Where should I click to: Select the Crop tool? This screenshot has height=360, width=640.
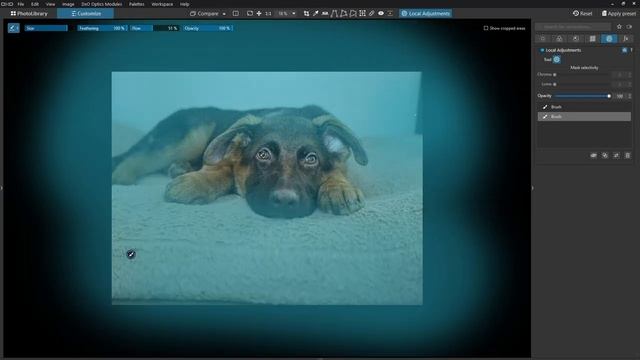pos(307,13)
